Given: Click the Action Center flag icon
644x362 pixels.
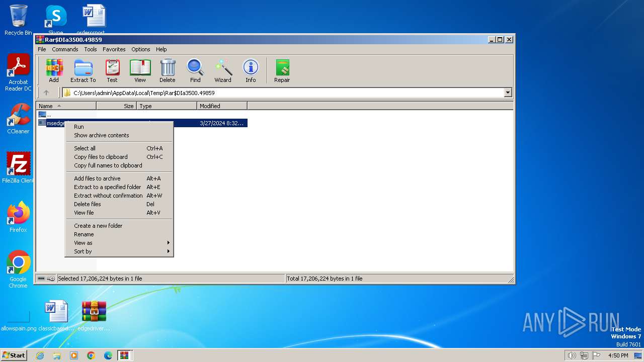Looking at the screenshot, I should pyautogui.click(x=596, y=355).
